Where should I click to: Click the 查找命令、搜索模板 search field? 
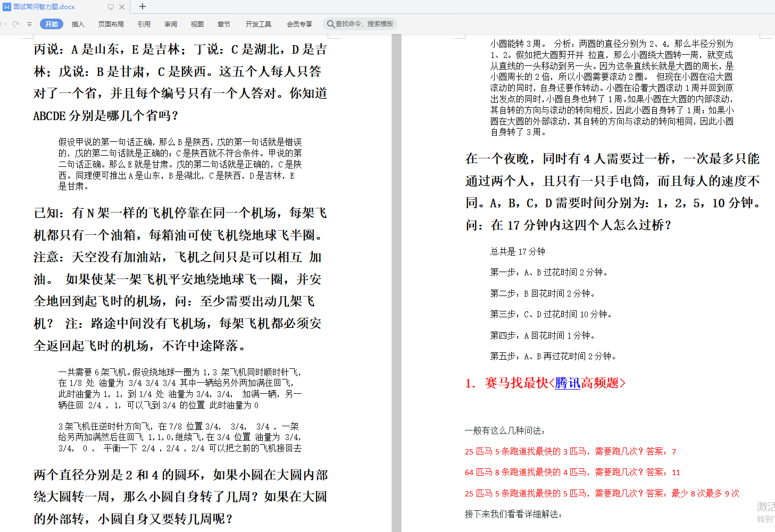(360, 24)
